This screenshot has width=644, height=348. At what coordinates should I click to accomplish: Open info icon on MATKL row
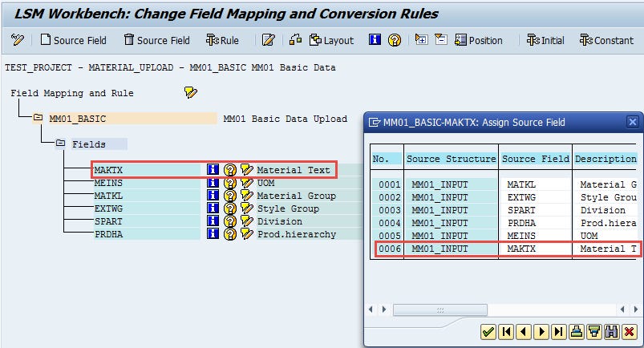tap(213, 195)
